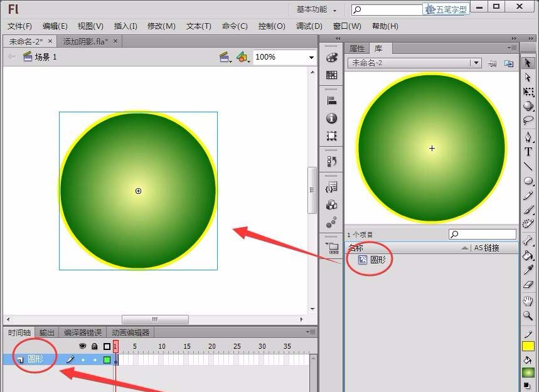The image size is (539, 392).
Task: Click the green gradient fill color swatch
Action: 528,372
